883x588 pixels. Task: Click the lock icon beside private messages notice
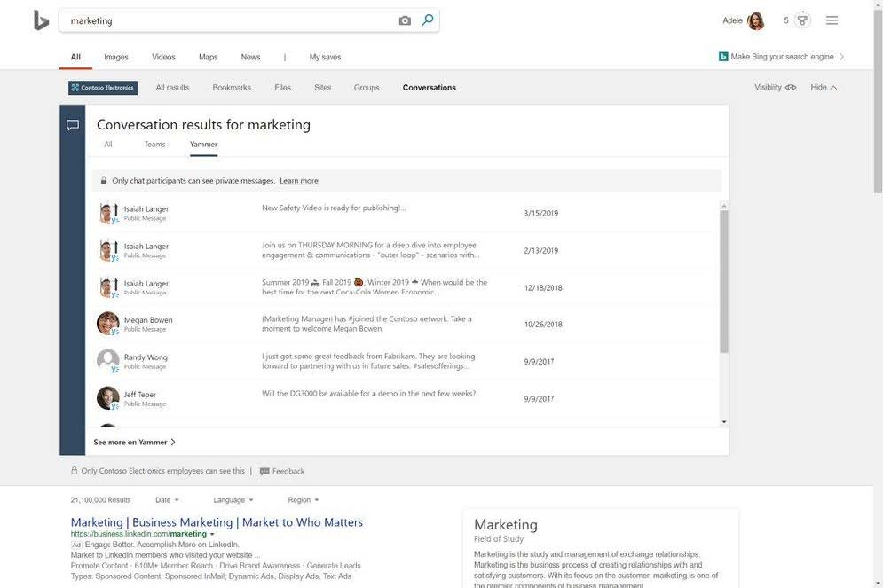click(x=104, y=181)
